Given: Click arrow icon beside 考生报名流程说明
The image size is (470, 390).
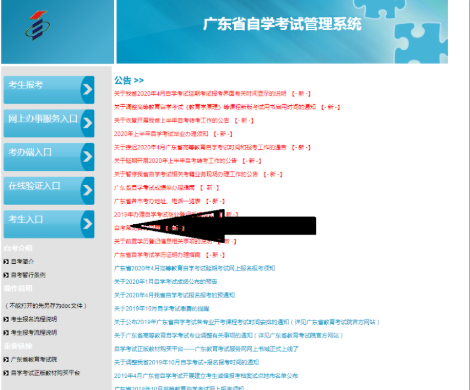Looking at the screenshot, I should (x=6, y=319).
